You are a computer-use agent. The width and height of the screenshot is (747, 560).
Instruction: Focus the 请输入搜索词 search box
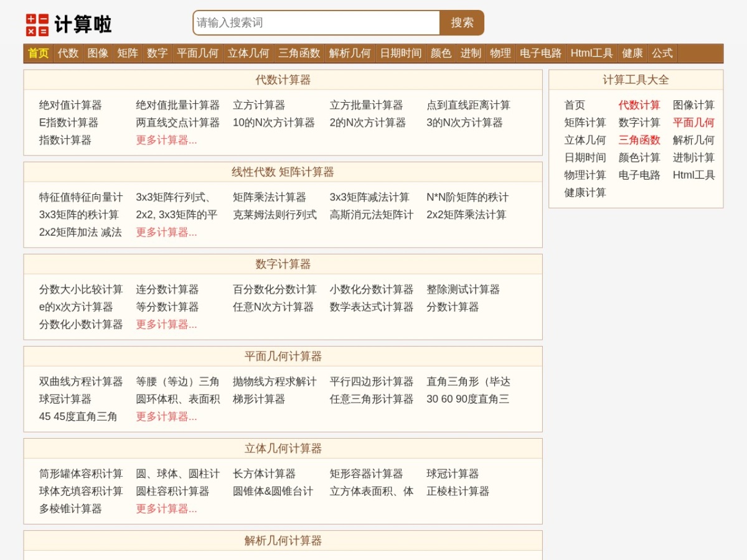[x=317, y=23]
